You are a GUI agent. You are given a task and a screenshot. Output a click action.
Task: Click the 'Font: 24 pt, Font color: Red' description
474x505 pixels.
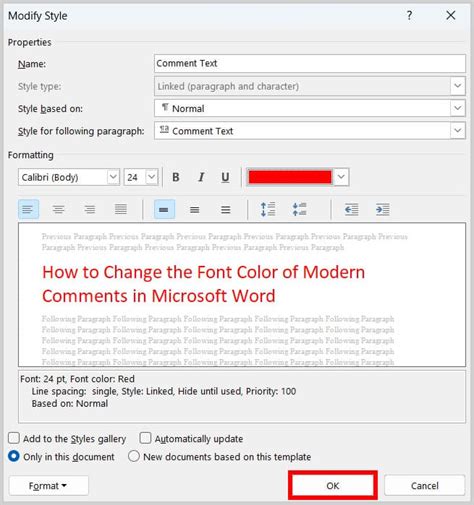tap(77, 379)
